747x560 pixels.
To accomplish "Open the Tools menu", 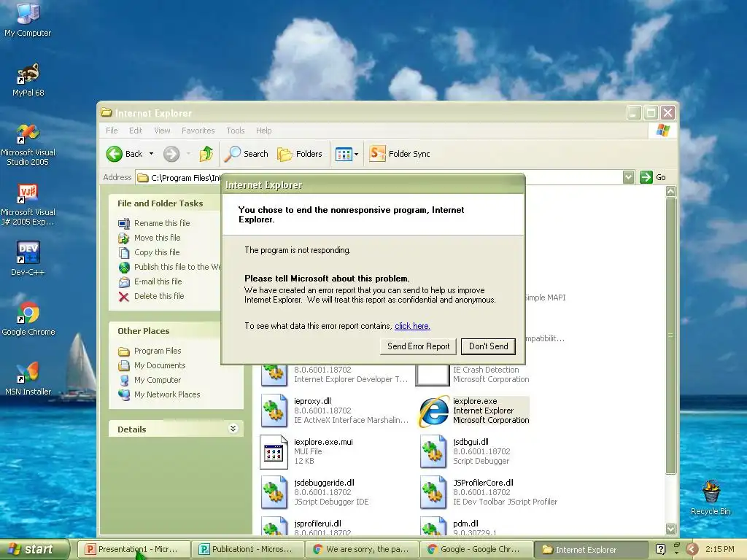I will coord(236,131).
